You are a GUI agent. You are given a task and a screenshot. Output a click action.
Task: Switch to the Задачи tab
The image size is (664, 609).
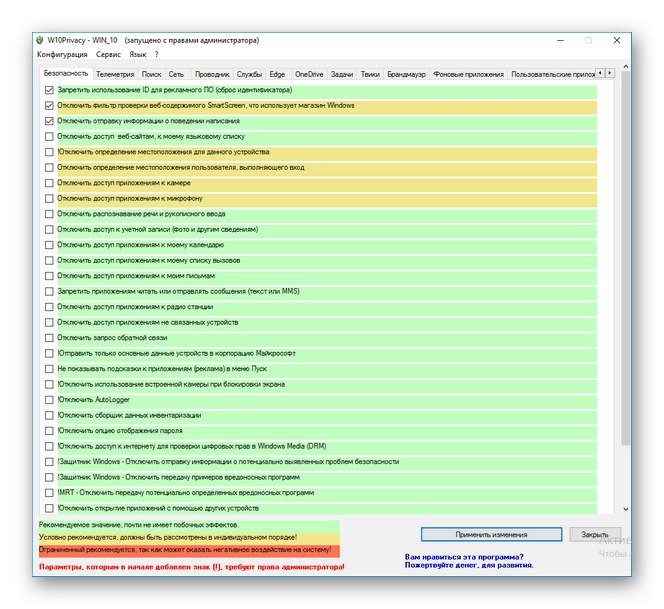coord(342,74)
